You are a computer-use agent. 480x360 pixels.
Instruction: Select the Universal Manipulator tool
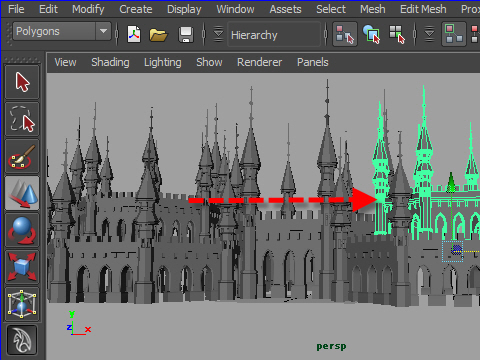[x=22, y=304]
